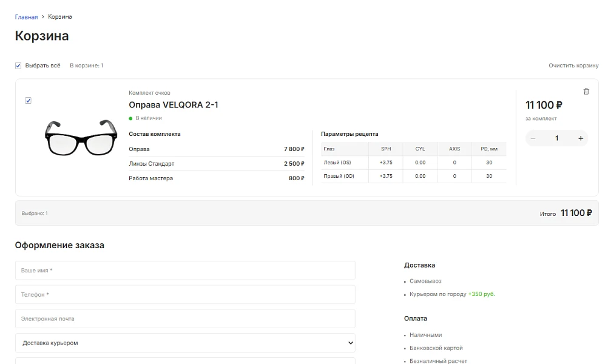Click the 'SPH' column header

[386, 149]
